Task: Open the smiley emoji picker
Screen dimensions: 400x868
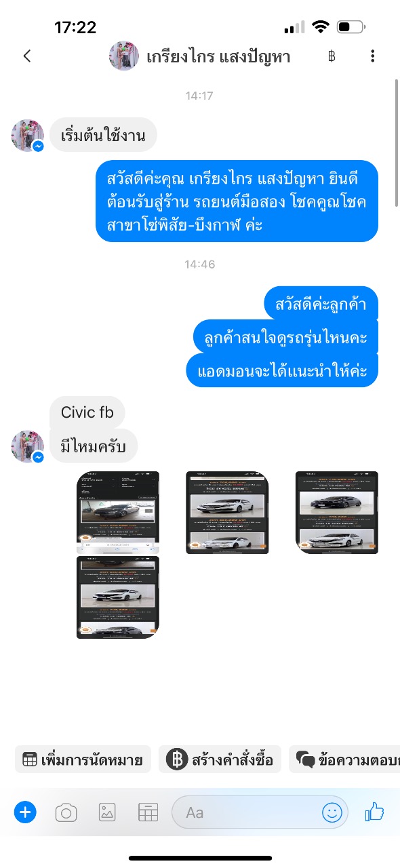Action: 332,812
